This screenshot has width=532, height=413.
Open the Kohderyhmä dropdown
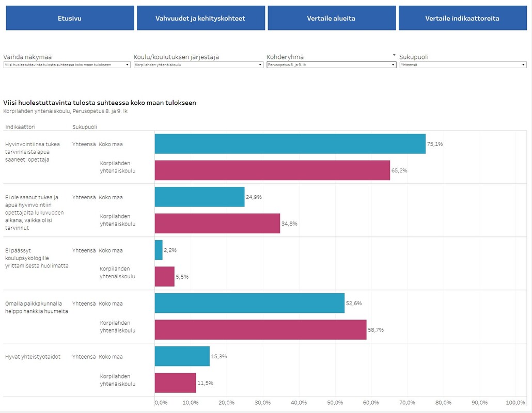[x=331, y=65]
